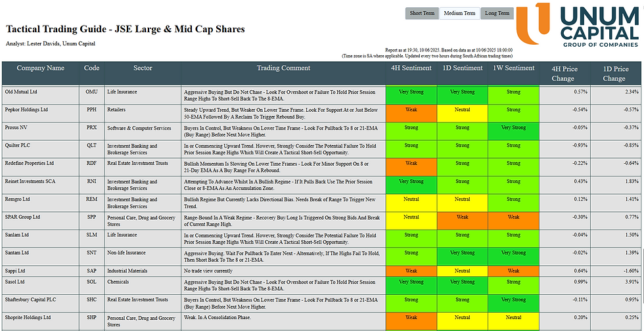Click the SNT share code
644x331 pixels.
click(x=91, y=253)
